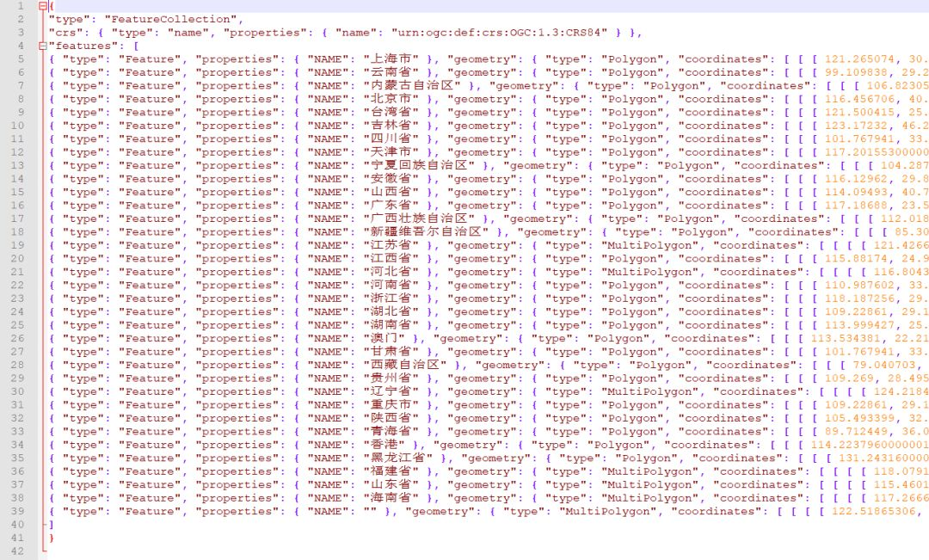
Task: Click coordinate 113.534381 on the 澳门 row
Action: click(845, 338)
